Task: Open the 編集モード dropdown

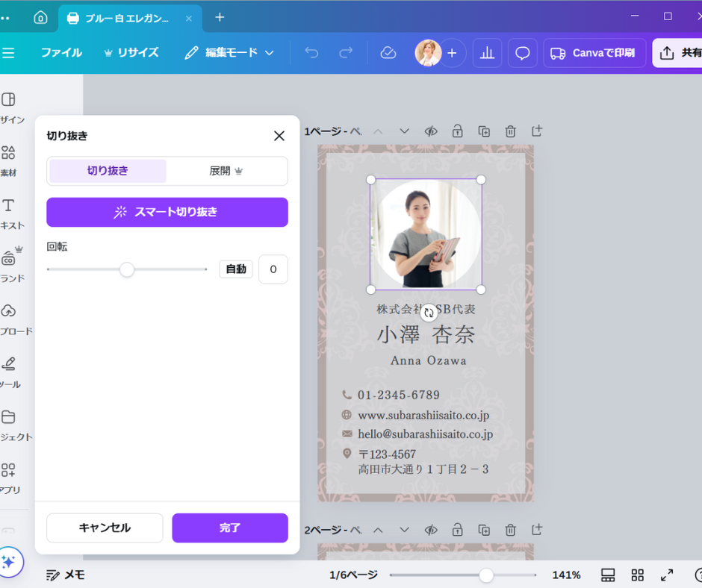Action: pos(229,53)
